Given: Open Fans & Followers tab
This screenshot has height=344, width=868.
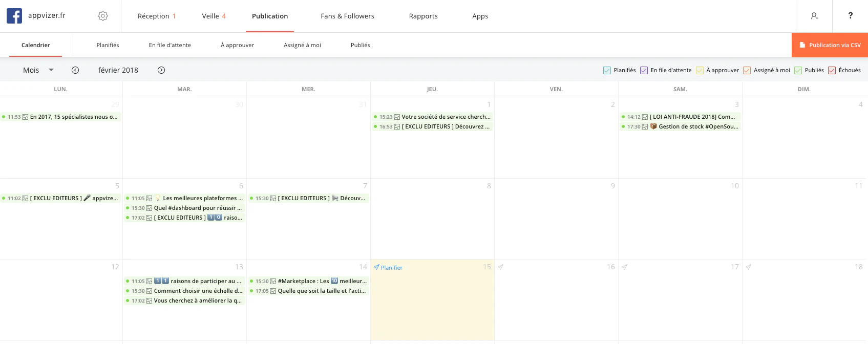Looking at the screenshot, I should pos(347,16).
